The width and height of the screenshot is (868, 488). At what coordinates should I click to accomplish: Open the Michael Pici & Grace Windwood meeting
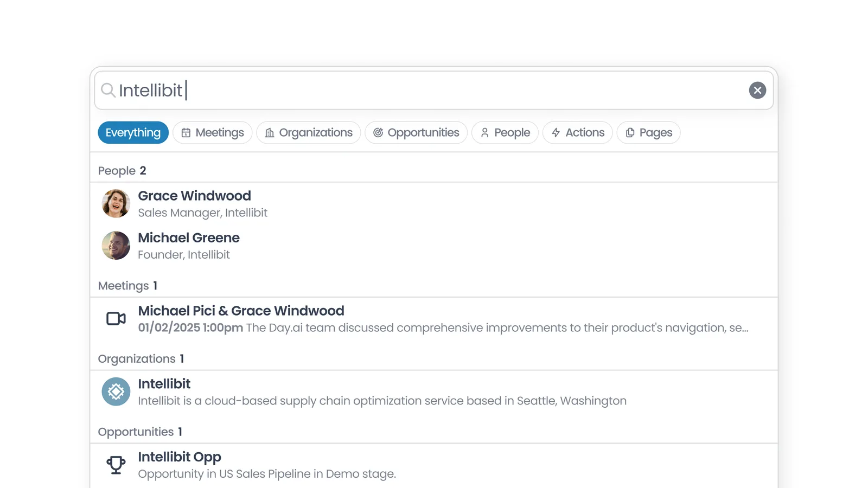pos(434,319)
